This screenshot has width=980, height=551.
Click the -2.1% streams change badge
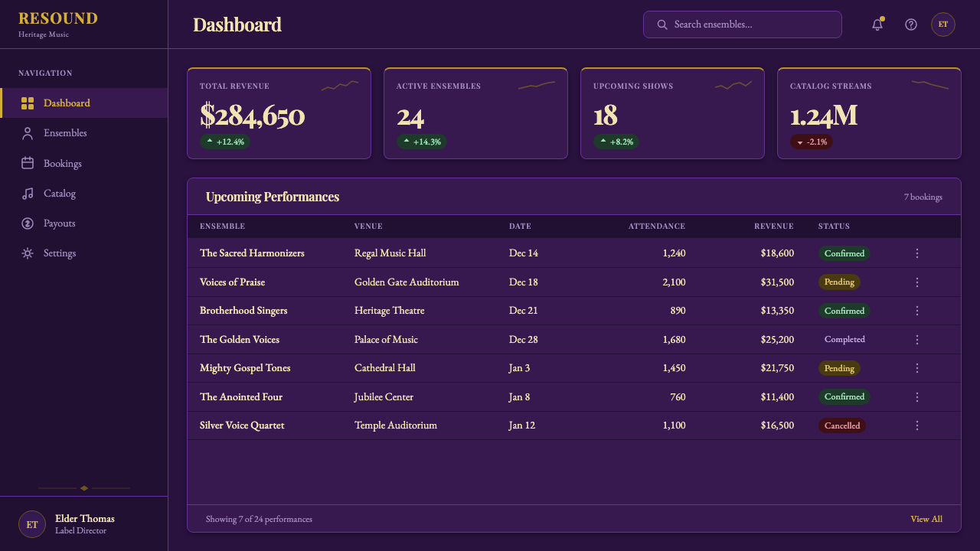pyautogui.click(x=812, y=142)
